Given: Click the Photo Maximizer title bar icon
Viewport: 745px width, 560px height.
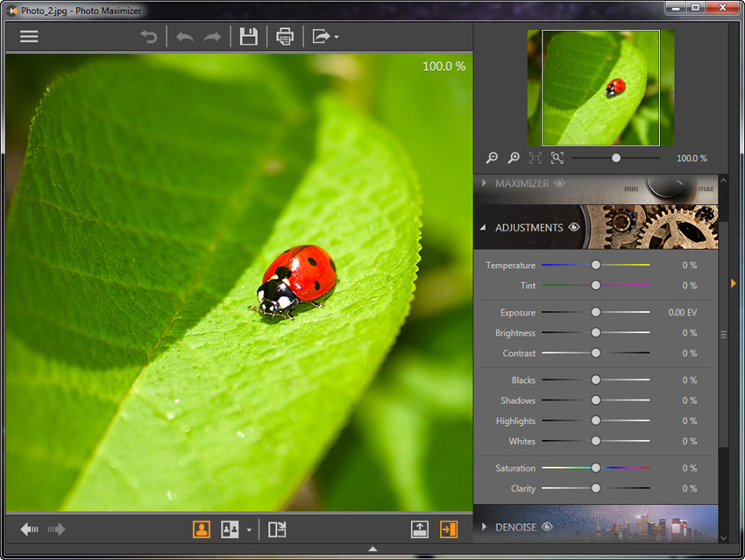Looking at the screenshot, I should pos(11,10).
